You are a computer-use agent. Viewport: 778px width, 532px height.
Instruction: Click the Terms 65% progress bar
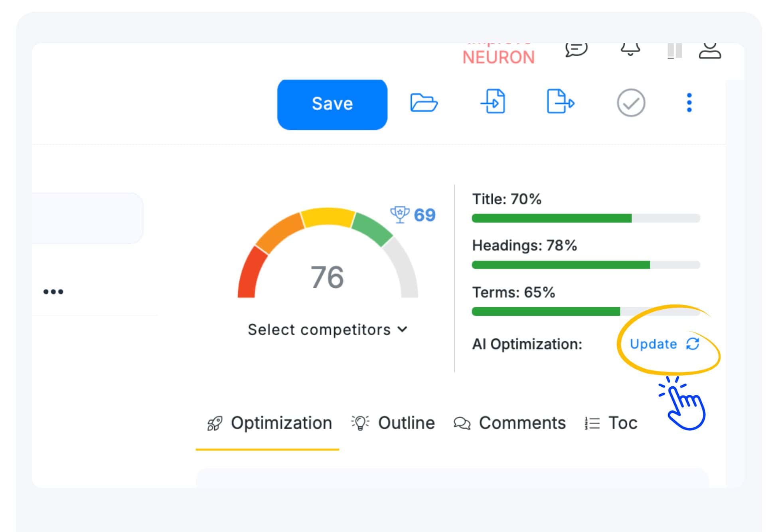point(586,312)
